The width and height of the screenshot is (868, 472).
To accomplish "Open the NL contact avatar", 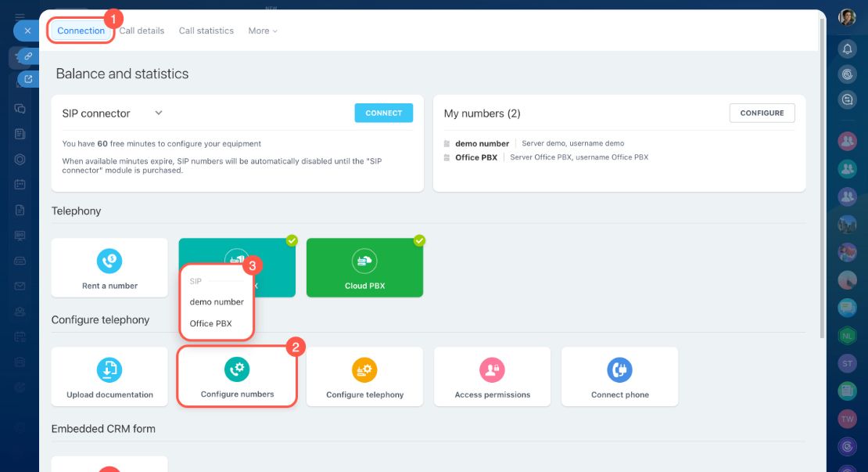I will coord(847,336).
